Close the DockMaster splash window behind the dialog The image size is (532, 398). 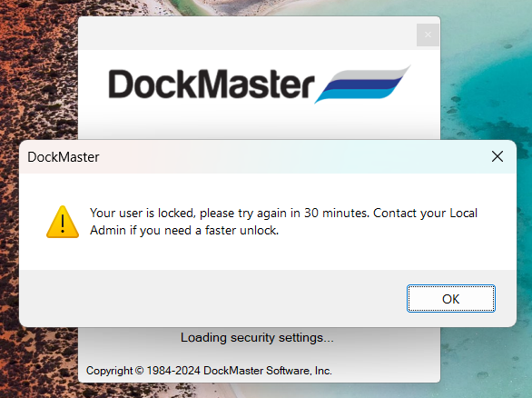click(428, 35)
